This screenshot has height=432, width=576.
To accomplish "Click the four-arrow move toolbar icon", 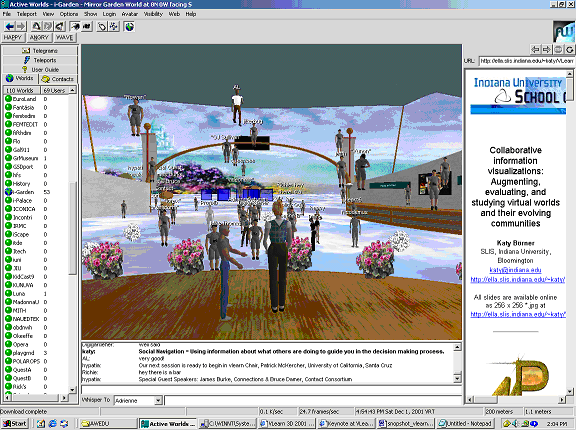I will 114,26.
